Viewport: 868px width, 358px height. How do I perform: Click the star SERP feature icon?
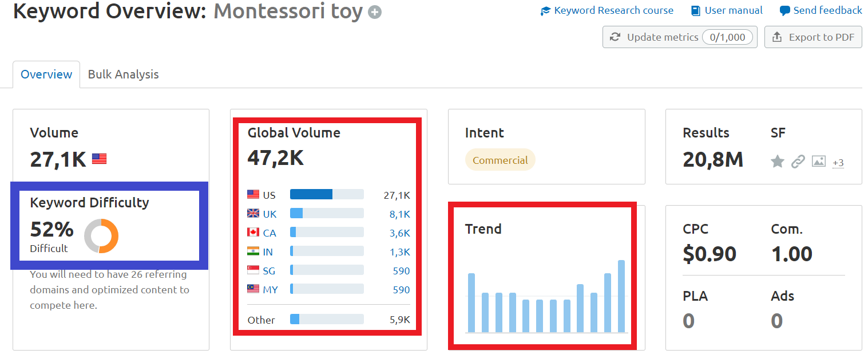[x=777, y=162]
